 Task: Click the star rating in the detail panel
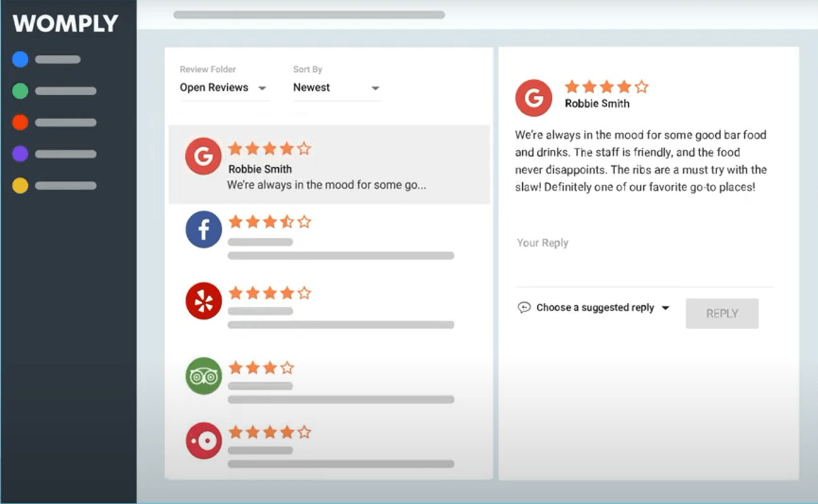[x=606, y=87]
